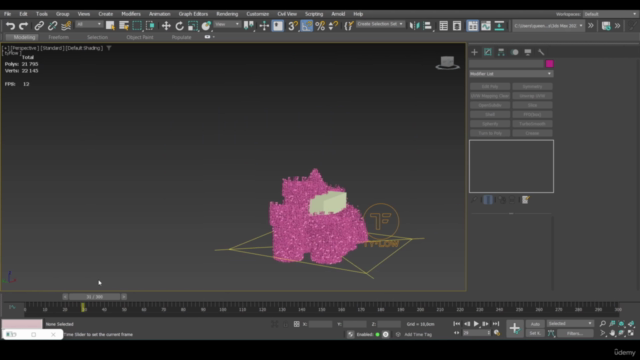Activate the Select and Scale tool
The height and width of the screenshot is (360, 640).
click(x=193, y=26)
